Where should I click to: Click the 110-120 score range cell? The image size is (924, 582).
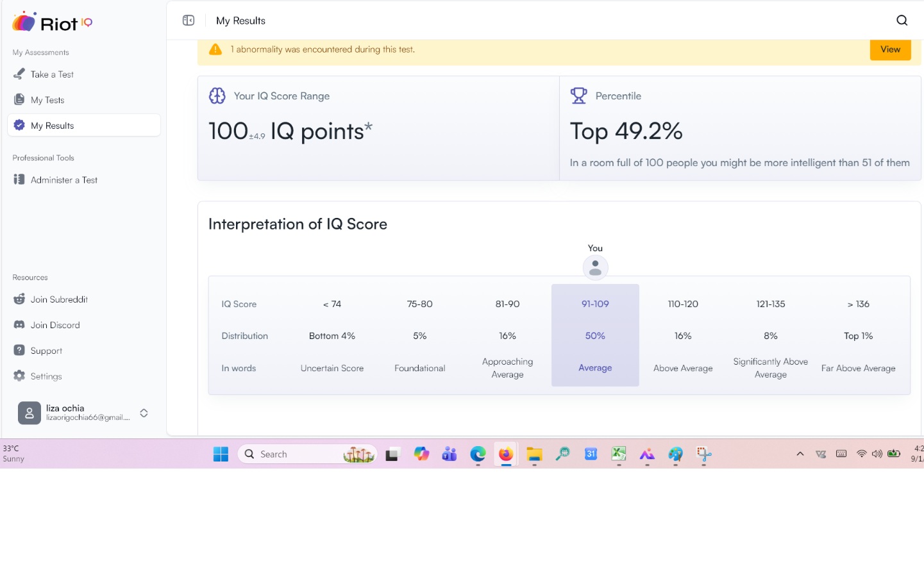point(683,304)
